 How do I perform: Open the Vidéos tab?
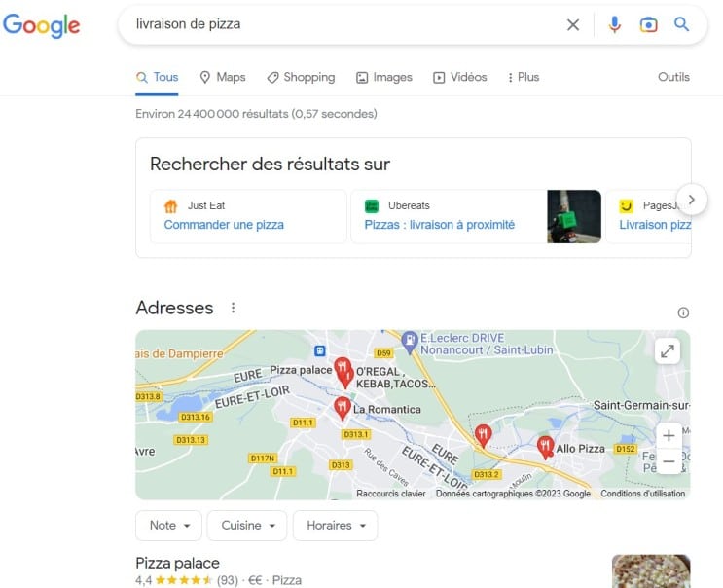point(459,77)
